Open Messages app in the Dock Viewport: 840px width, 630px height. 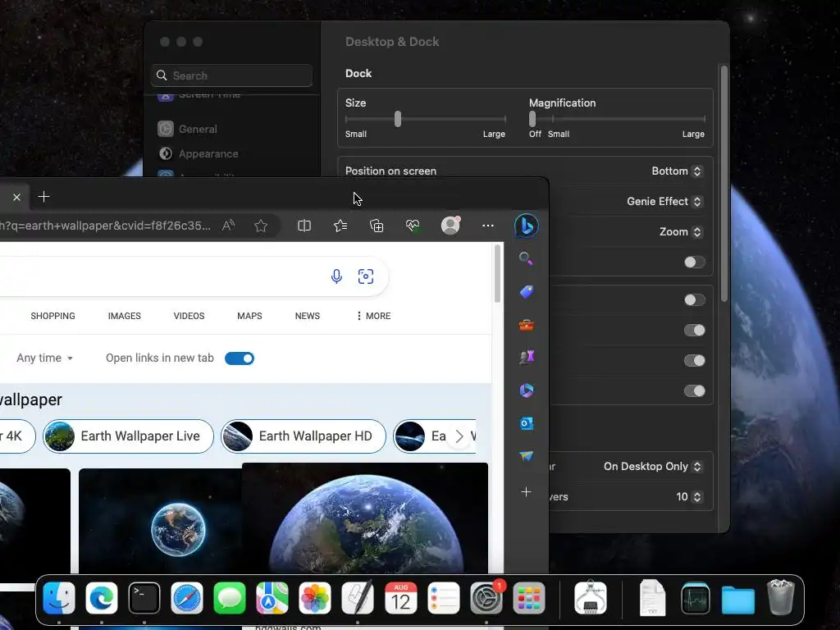click(x=230, y=598)
